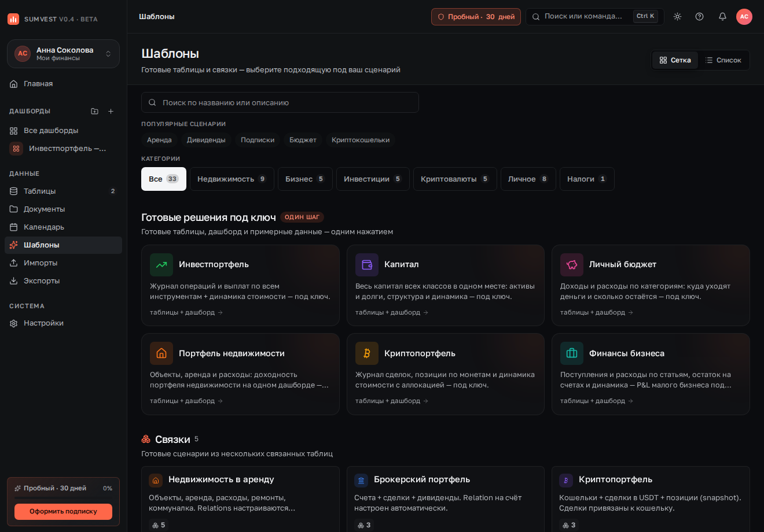
Task: Open Календарь in the sidebar
Action: (64, 227)
